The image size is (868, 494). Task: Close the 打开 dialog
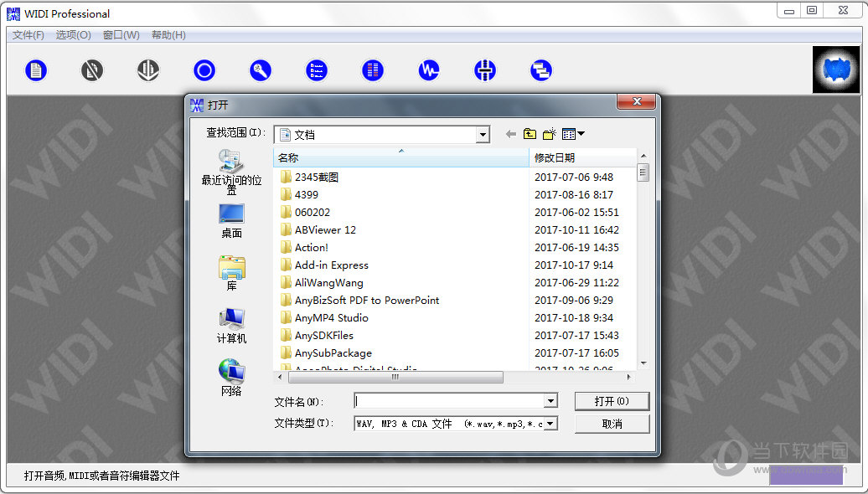tap(637, 101)
